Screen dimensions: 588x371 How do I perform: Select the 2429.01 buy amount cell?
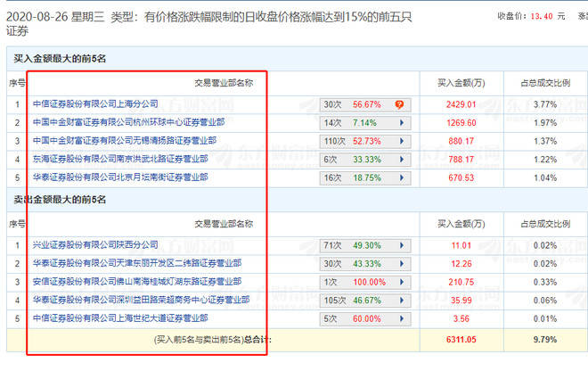coord(461,104)
